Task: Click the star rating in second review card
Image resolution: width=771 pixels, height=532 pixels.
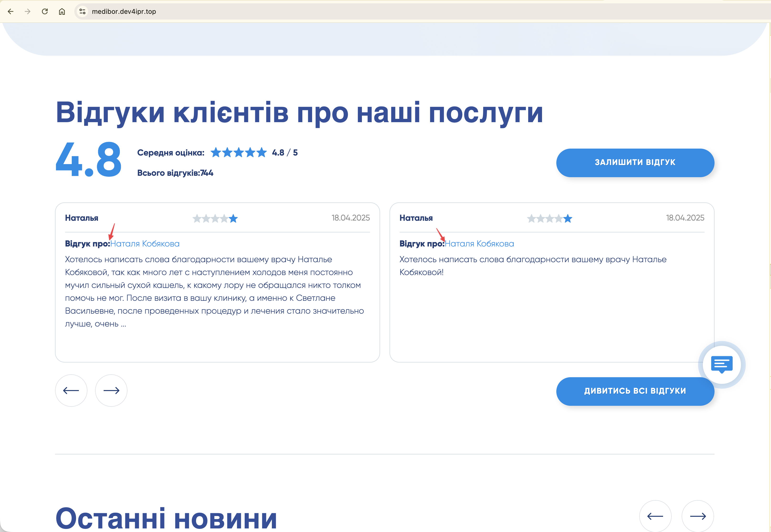Action: [x=550, y=218]
